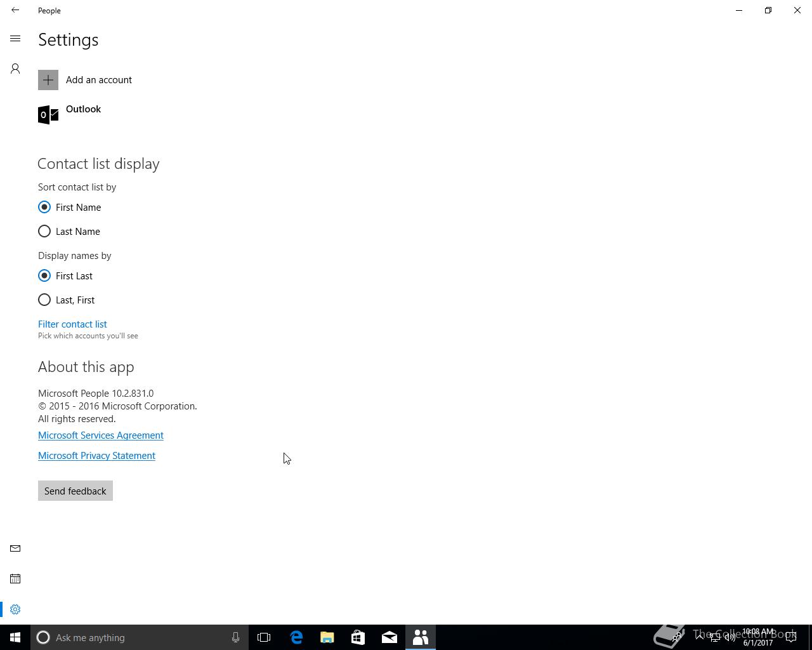The image size is (812, 650).
Task: Click the Contact list display heading
Action: coord(99,164)
